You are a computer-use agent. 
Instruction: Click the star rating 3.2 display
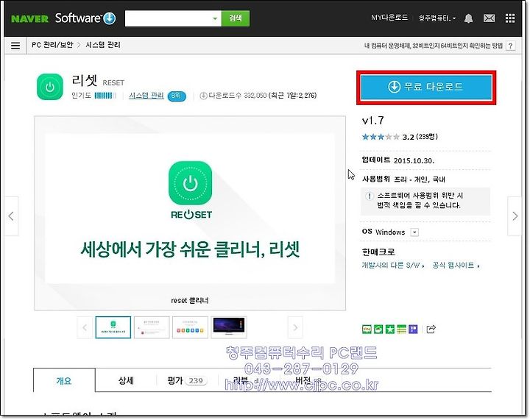coord(400,137)
